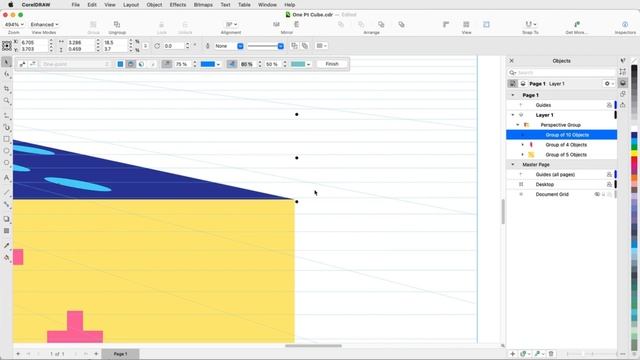Open the Table menu

(x=244, y=5)
